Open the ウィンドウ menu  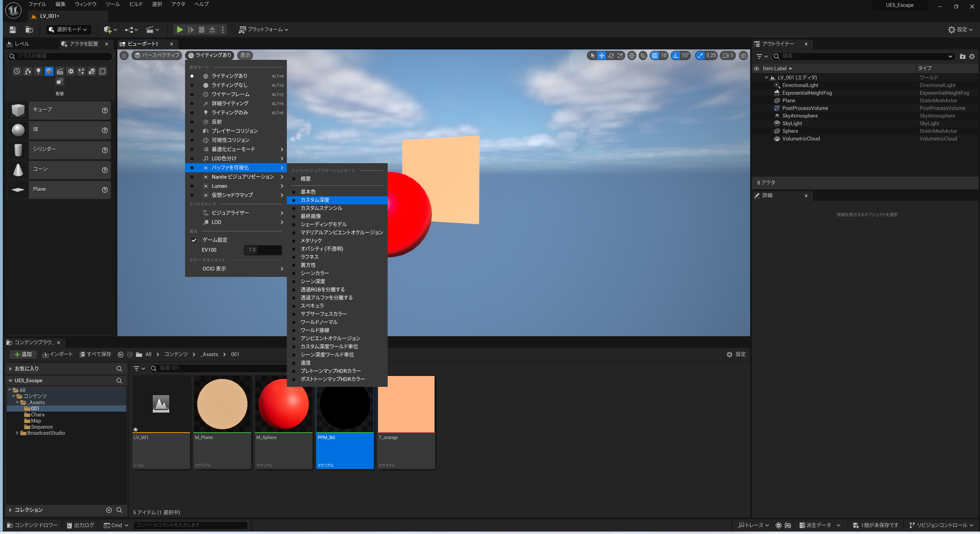pyautogui.click(x=85, y=4)
